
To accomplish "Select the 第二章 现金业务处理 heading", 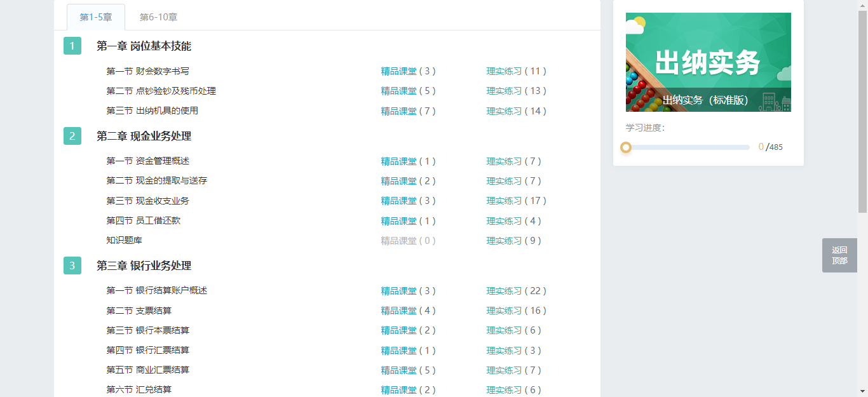I will pyautogui.click(x=144, y=136).
